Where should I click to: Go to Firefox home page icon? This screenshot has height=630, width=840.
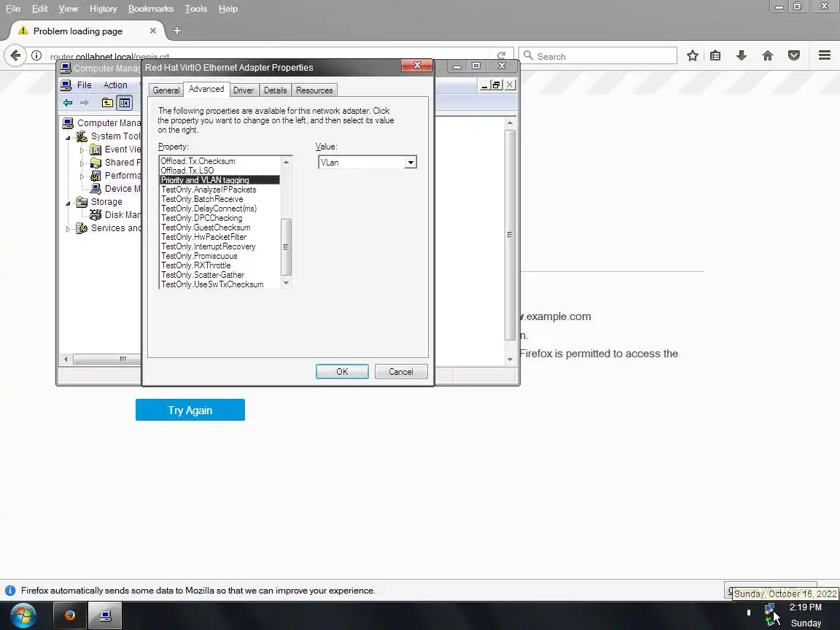pos(768,55)
